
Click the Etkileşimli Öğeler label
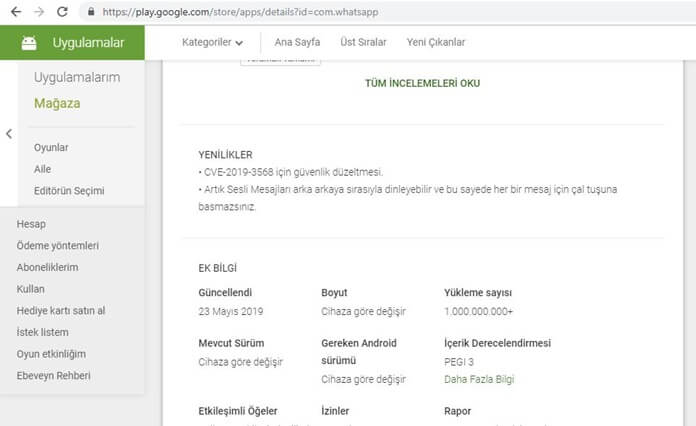(x=238, y=411)
